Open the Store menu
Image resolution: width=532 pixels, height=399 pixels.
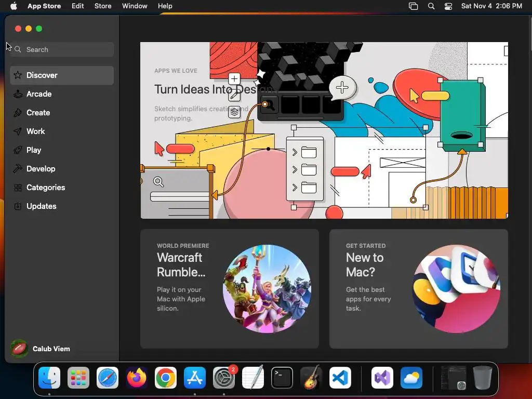103,6
